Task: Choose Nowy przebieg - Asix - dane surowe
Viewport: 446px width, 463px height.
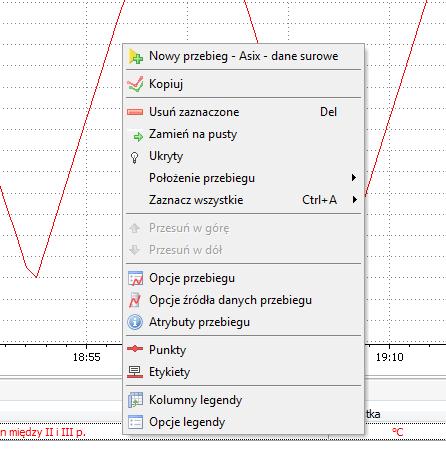Action: (x=243, y=56)
